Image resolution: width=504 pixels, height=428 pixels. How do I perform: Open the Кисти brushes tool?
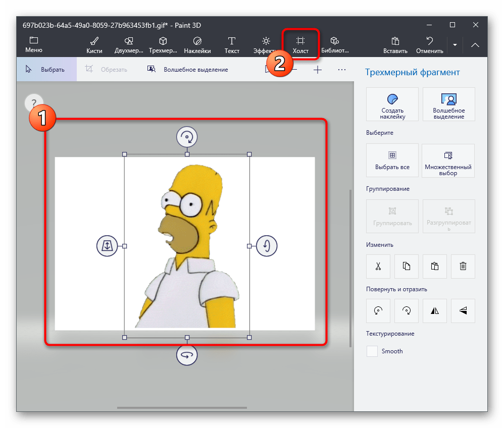tap(94, 44)
